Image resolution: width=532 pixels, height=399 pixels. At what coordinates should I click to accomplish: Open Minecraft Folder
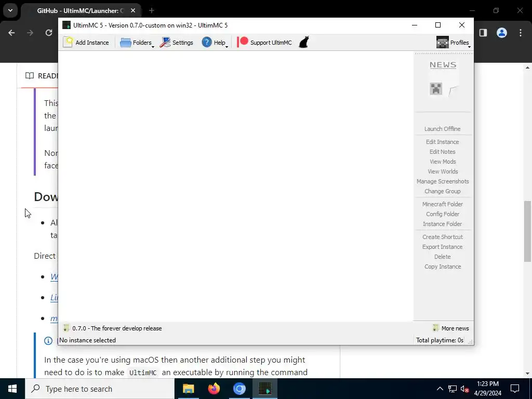coord(443,204)
